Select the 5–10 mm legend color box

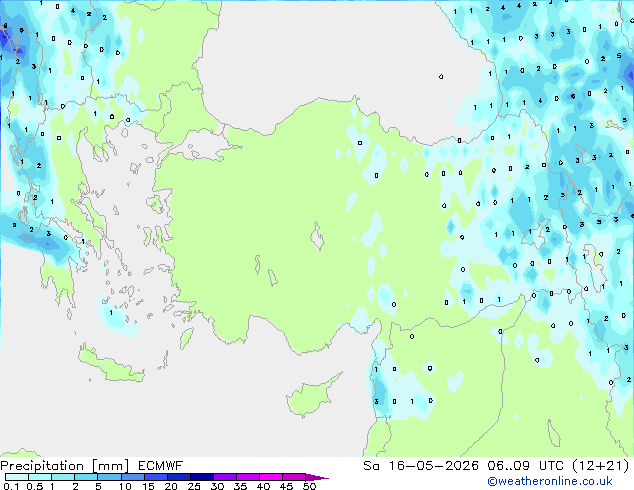(x=109, y=477)
